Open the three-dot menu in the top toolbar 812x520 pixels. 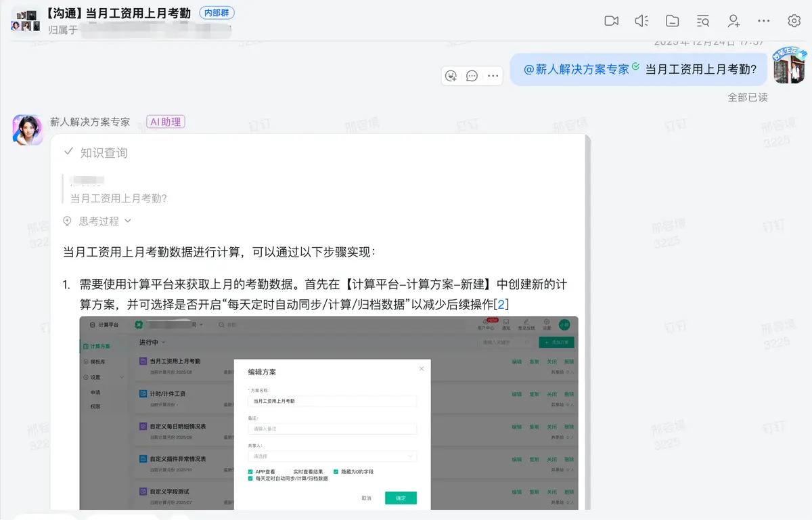pyautogui.click(x=764, y=21)
